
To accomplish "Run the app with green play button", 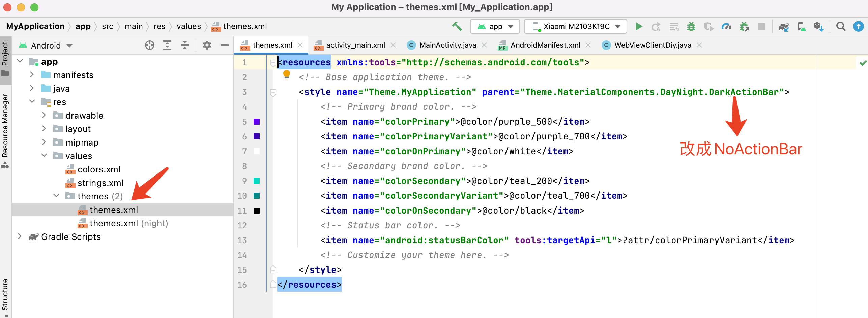I will pyautogui.click(x=638, y=26).
